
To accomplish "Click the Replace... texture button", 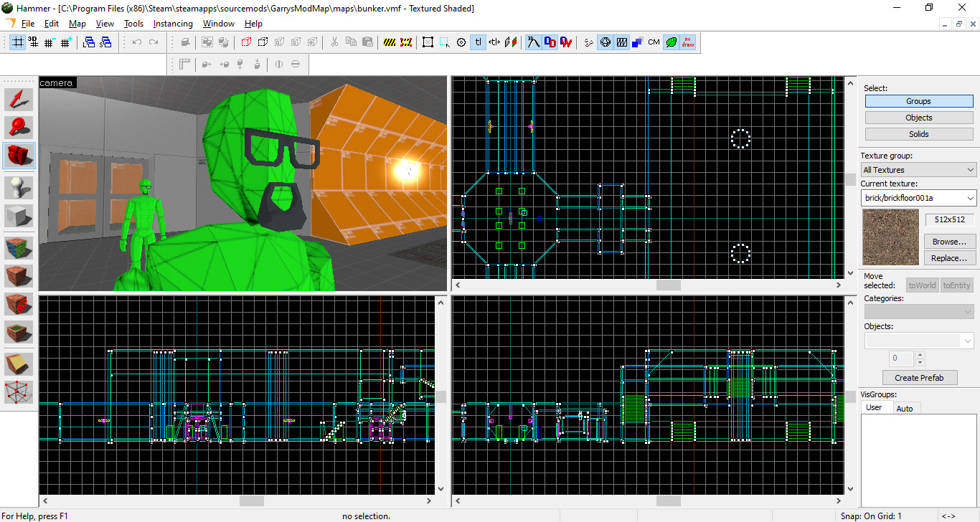I will (948, 258).
